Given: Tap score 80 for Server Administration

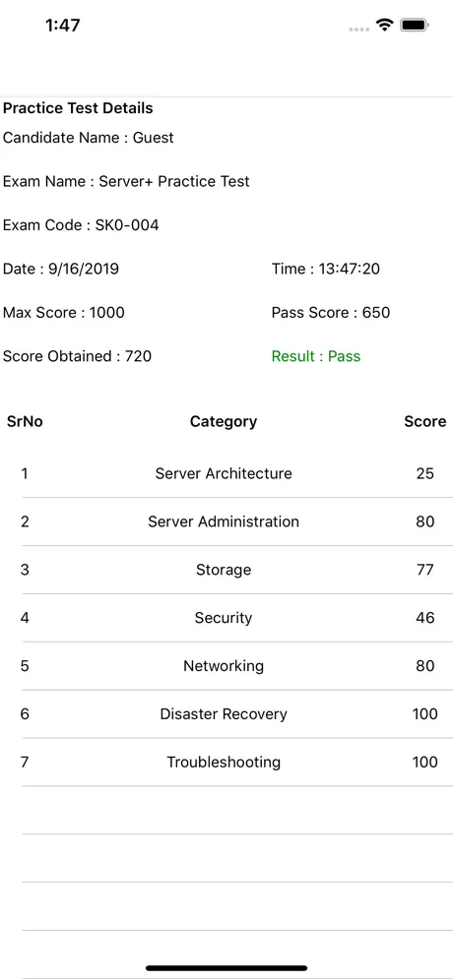Looking at the screenshot, I should click(x=424, y=521).
